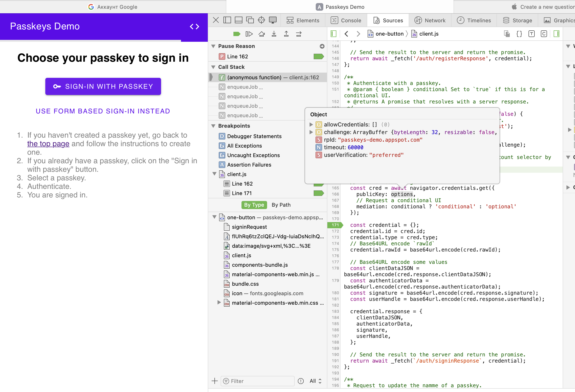Jump to Pause Reason location arrow
Viewport: 575px width, 392px height.
pyautogui.click(x=322, y=46)
